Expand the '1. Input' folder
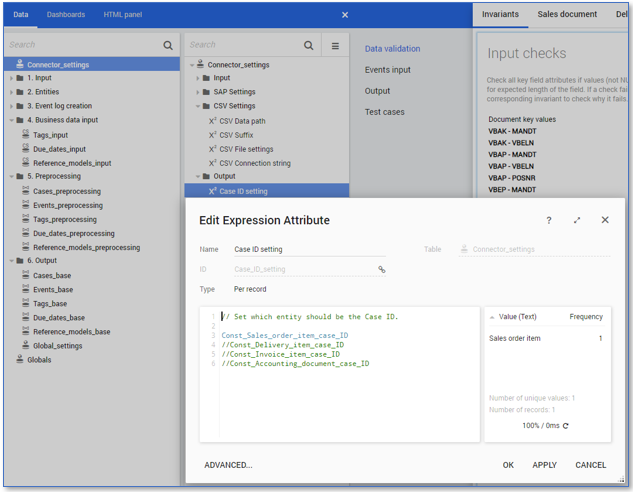 click(11, 78)
